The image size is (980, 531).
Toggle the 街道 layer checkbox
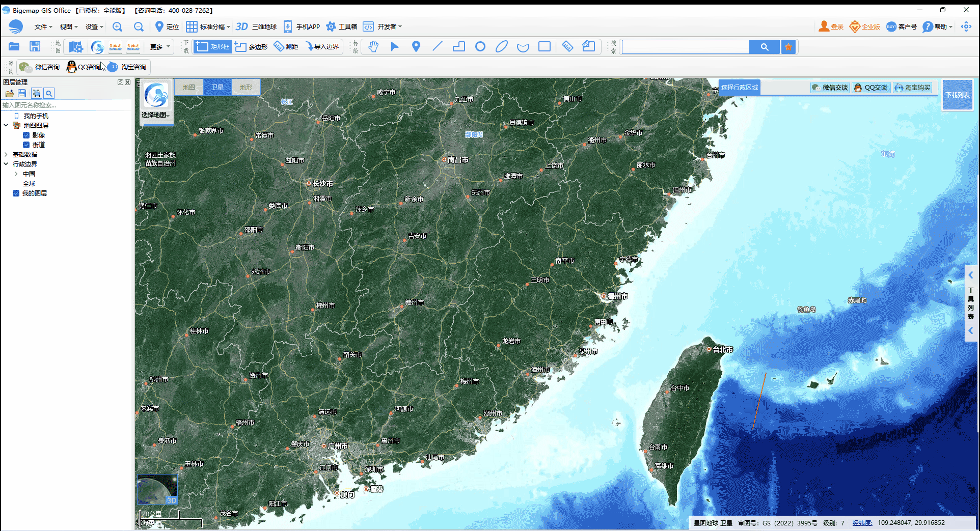click(x=26, y=145)
